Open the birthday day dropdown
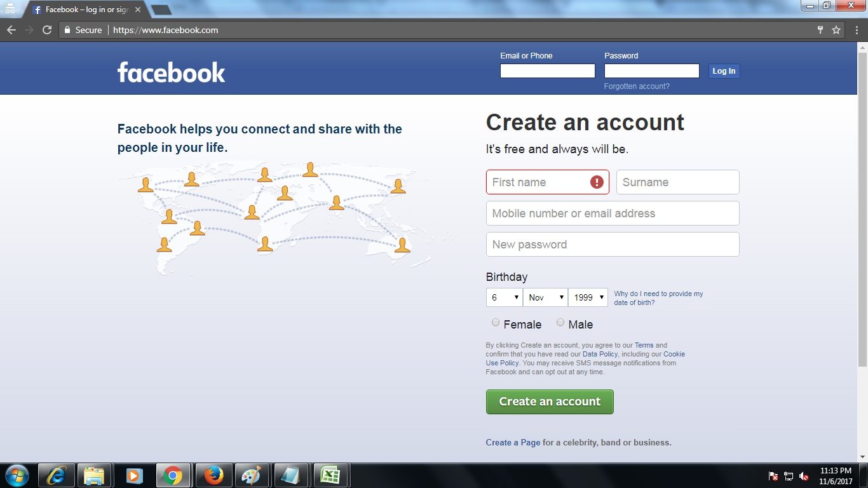The width and height of the screenshot is (868, 488). pyautogui.click(x=504, y=297)
